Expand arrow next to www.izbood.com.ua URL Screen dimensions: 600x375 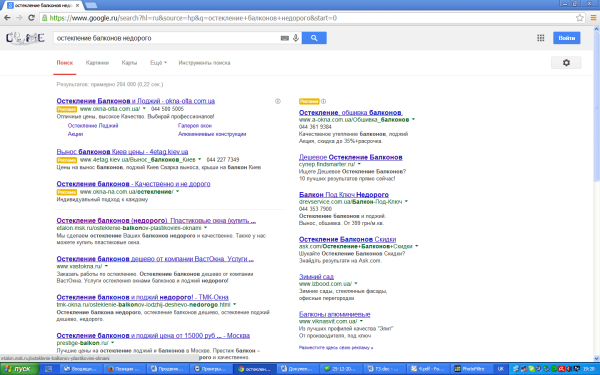pos(356,284)
